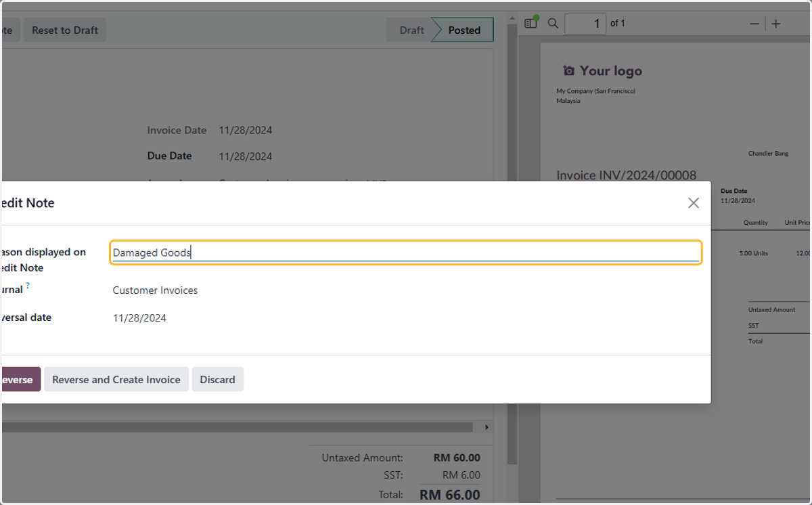Click the Due Date value in form
This screenshot has width=812, height=505.
click(x=245, y=156)
